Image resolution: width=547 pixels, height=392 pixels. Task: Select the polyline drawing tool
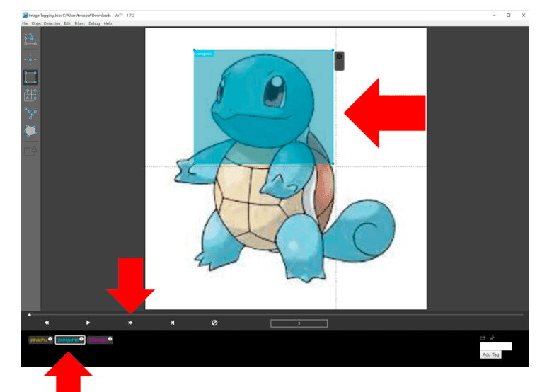click(30, 113)
